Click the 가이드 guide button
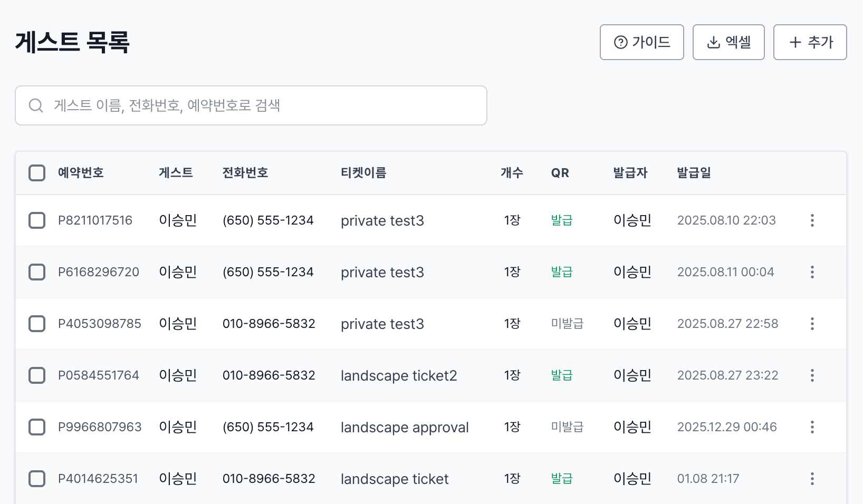Image resolution: width=863 pixels, height=504 pixels. [x=641, y=42]
